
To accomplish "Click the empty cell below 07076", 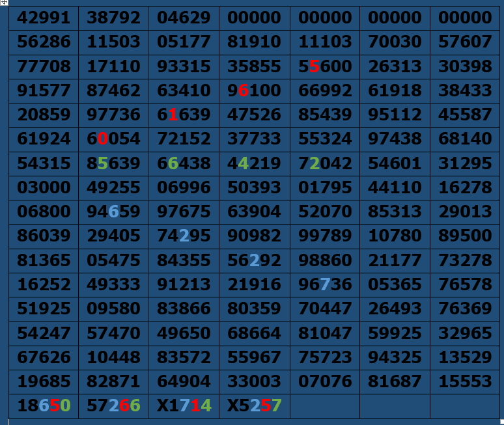I will 325,406.
